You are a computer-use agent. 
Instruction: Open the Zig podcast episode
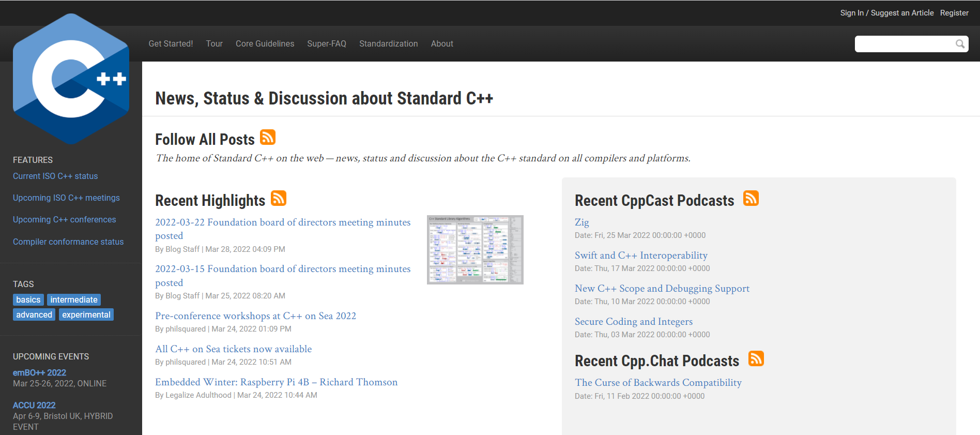pos(582,222)
